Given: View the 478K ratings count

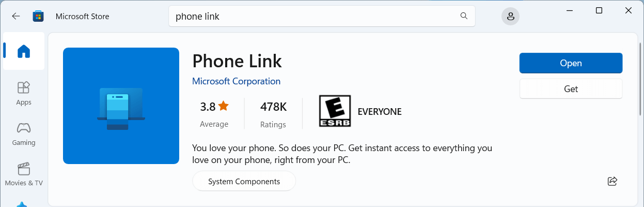Looking at the screenshot, I should (273, 114).
